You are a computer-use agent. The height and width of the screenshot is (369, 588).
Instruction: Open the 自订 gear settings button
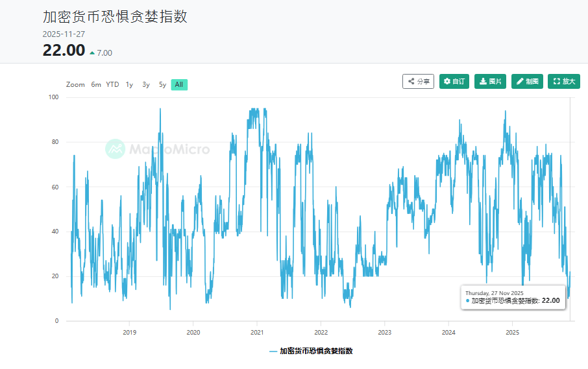(454, 81)
